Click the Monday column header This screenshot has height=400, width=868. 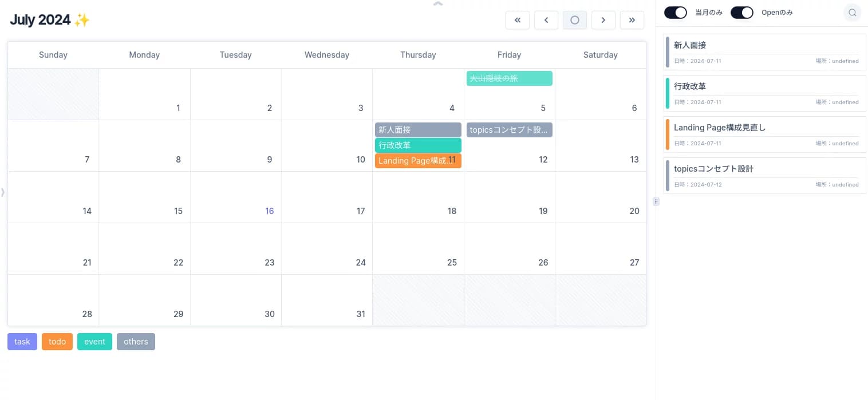point(144,55)
